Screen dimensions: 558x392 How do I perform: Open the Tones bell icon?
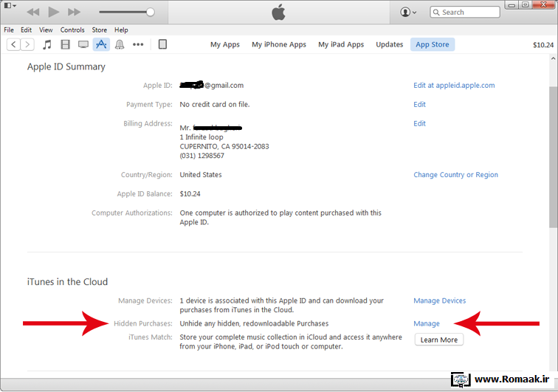click(x=120, y=44)
